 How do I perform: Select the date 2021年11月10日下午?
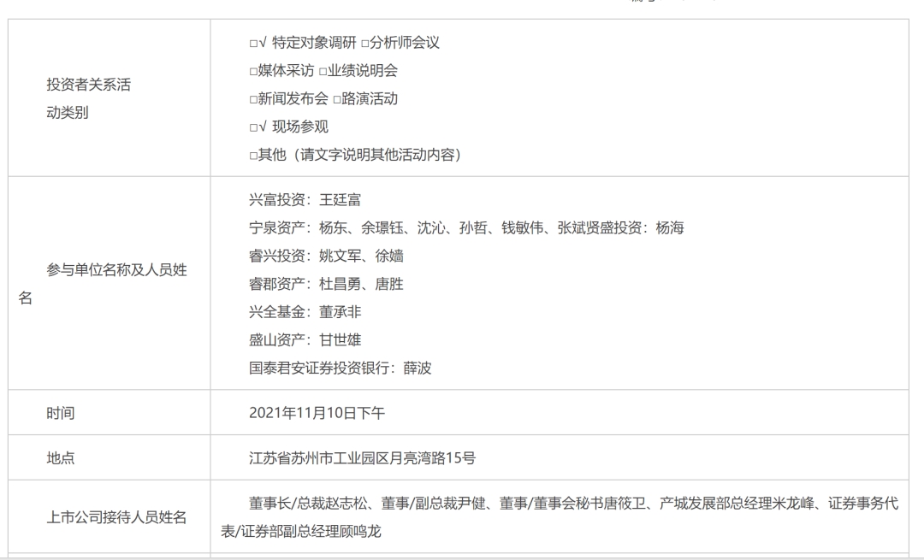[317, 413]
